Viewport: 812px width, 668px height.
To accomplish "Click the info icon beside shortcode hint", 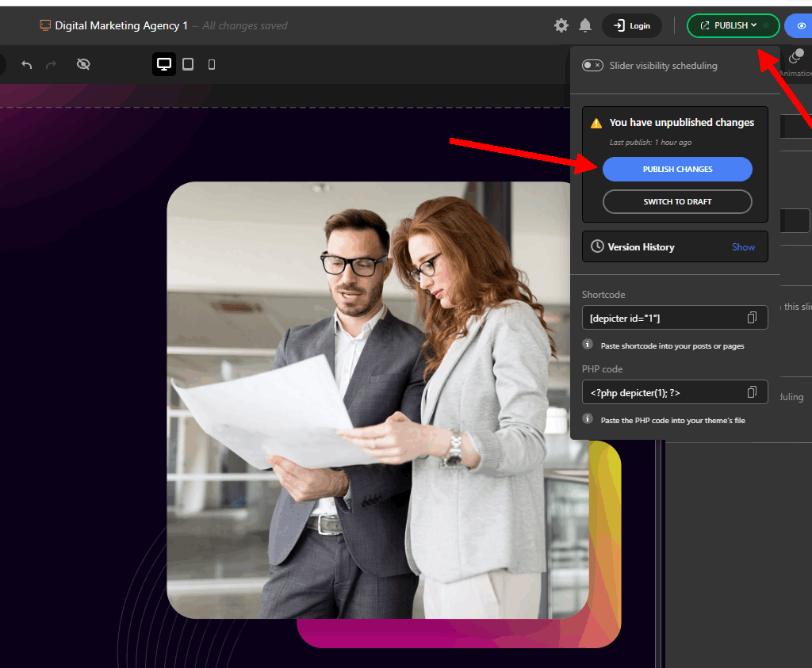I will pos(588,344).
